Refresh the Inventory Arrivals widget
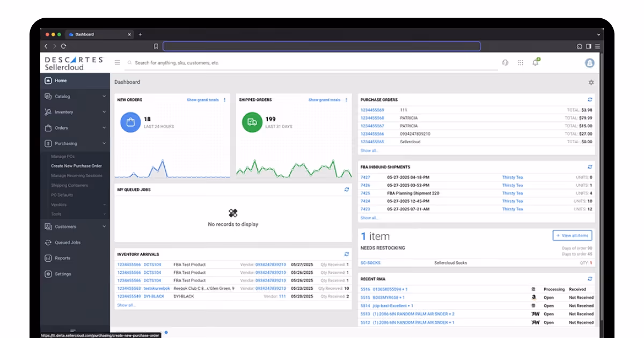This screenshot has height=338, width=644. click(346, 254)
